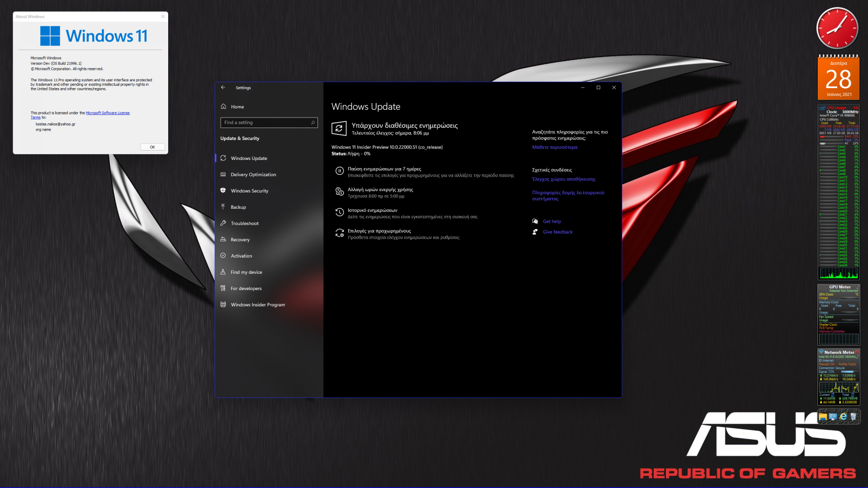The image size is (868, 488).
Task: Click OK in About Windows dialog
Action: click(152, 147)
